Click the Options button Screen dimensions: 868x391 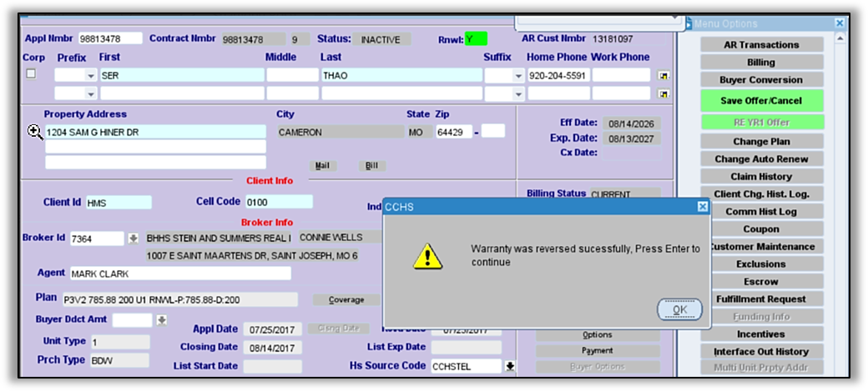[x=598, y=335]
